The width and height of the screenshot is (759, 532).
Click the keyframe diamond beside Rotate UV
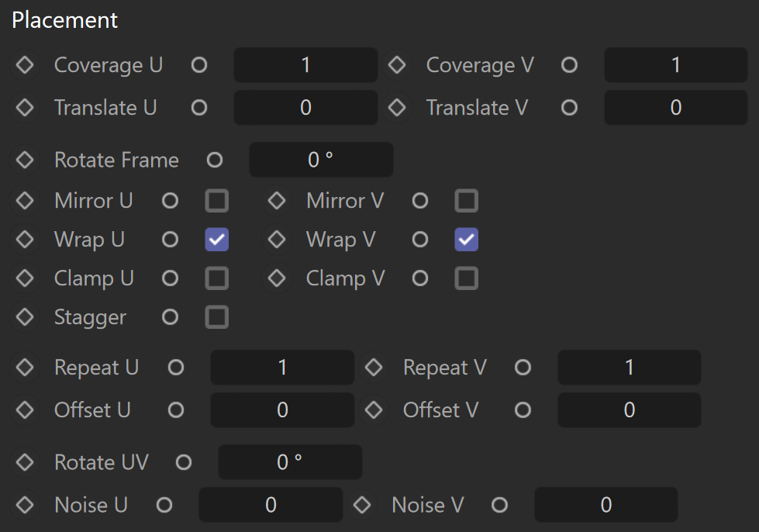(x=25, y=462)
